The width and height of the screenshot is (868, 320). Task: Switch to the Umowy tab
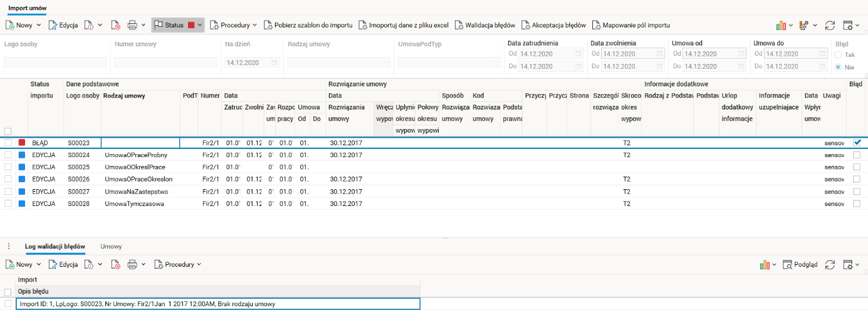pyautogui.click(x=111, y=247)
